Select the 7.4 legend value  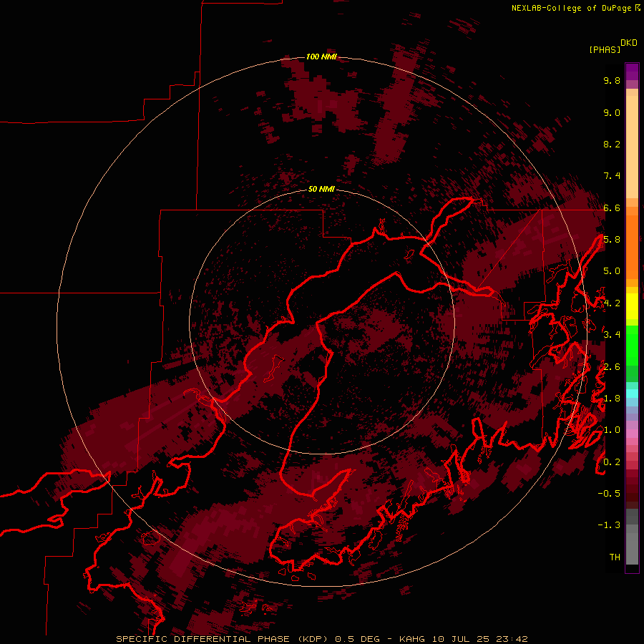612,176
